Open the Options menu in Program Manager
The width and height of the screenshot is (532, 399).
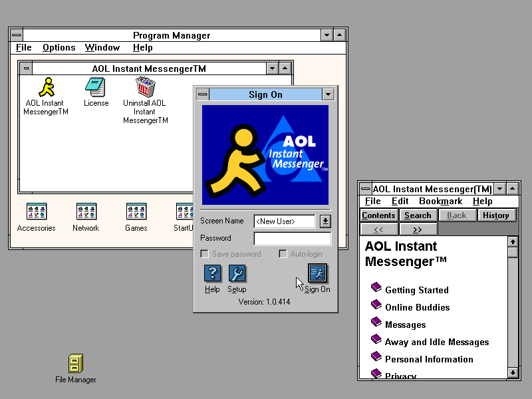(x=59, y=47)
